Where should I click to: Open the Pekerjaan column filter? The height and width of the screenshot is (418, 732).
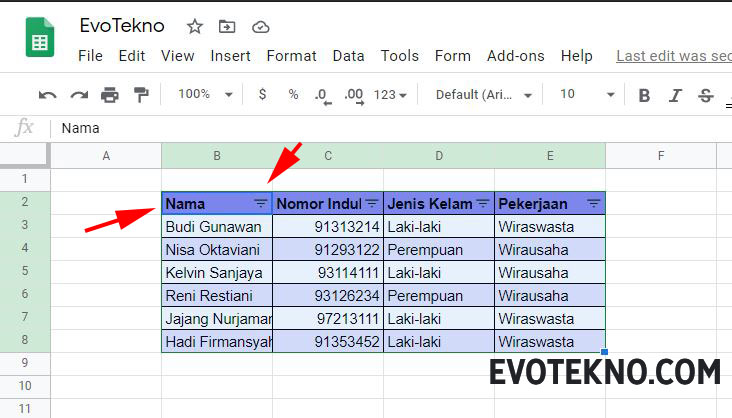click(x=593, y=203)
